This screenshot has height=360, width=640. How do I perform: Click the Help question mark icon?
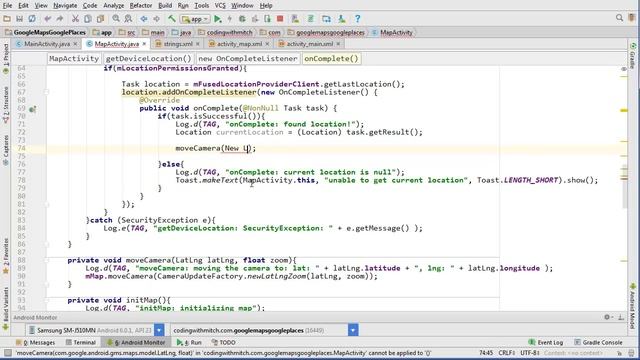point(358,19)
